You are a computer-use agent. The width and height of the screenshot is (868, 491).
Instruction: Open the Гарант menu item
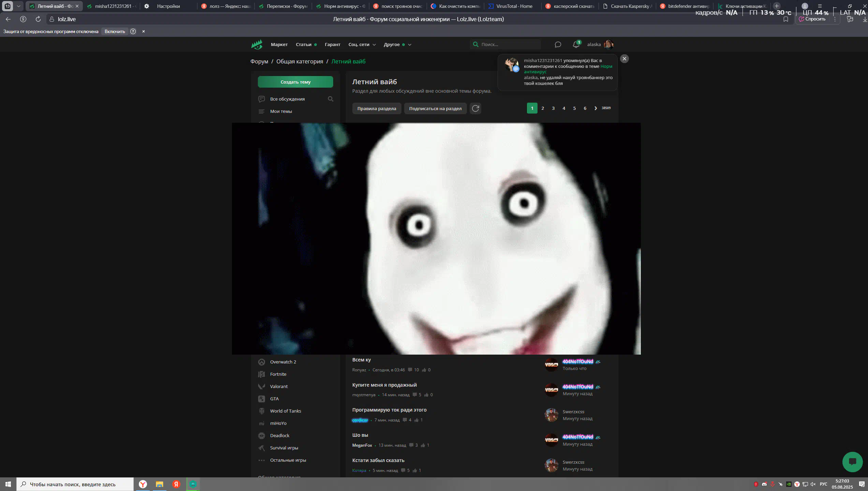point(333,44)
